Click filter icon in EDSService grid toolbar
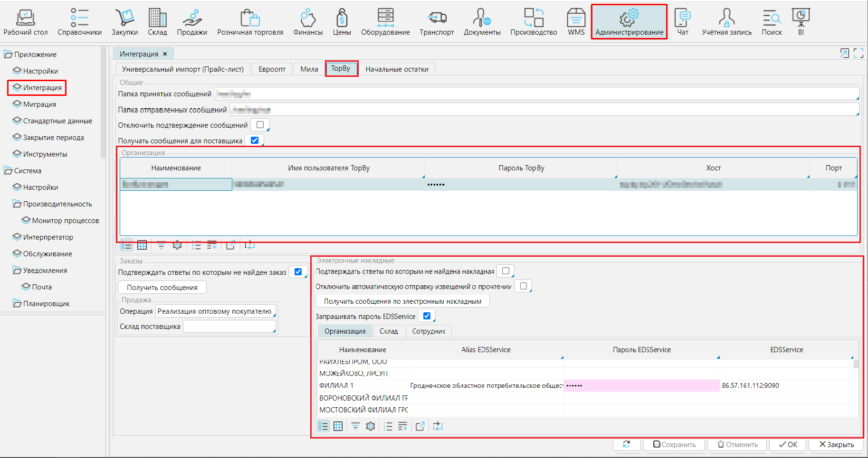The width and height of the screenshot is (868, 458). (355, 426)
